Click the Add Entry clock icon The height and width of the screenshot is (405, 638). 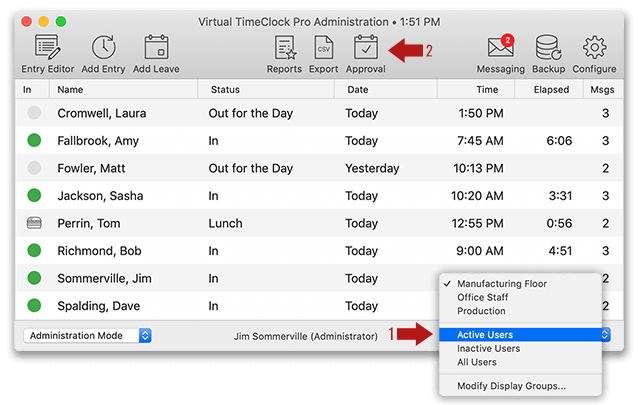(x=103, y=47)
